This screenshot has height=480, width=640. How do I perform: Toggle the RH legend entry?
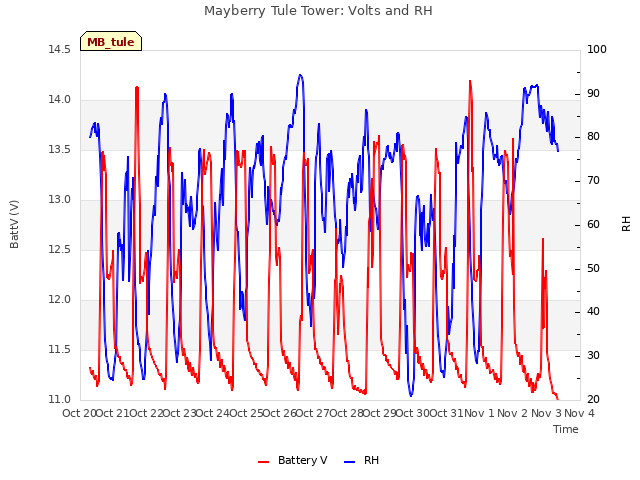[362, 460]
